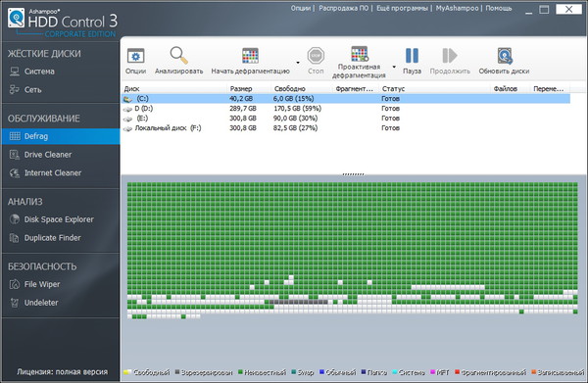Click the Неизвестный green legend swatch
This screenshot has width=588, height=383.
(240, 372)
